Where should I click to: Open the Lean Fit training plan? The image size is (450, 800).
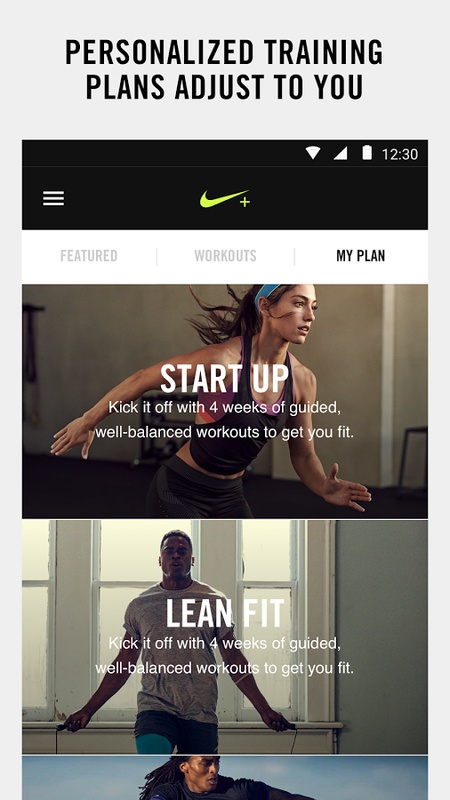click(x=224, y=637)
